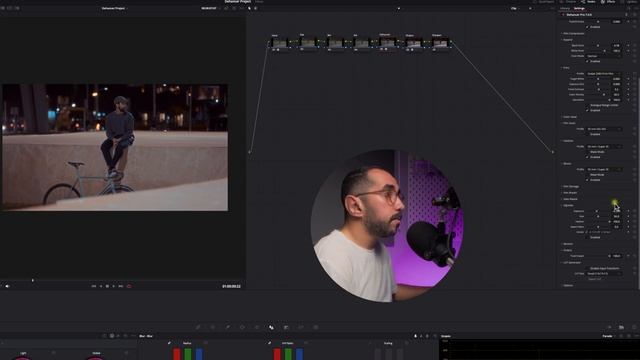
Task: Open the Print Profile dropdown
Action: (x=604, y=73)
